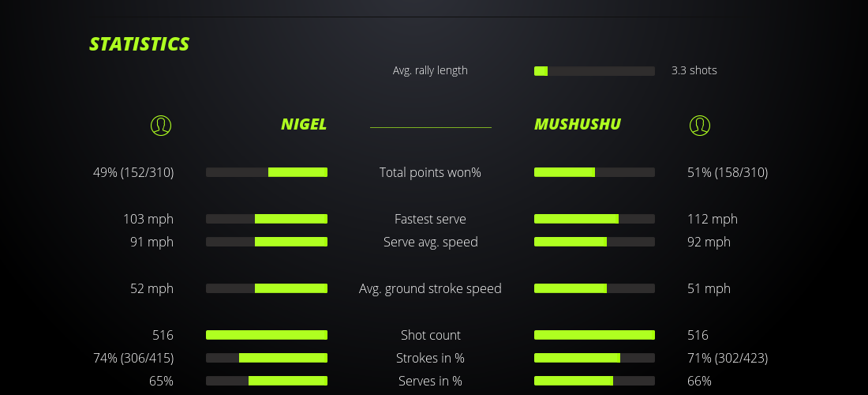Viewport: 868px width, 395px height.
Task: Select the NIGEL player name
Action: tap(304, 124)
